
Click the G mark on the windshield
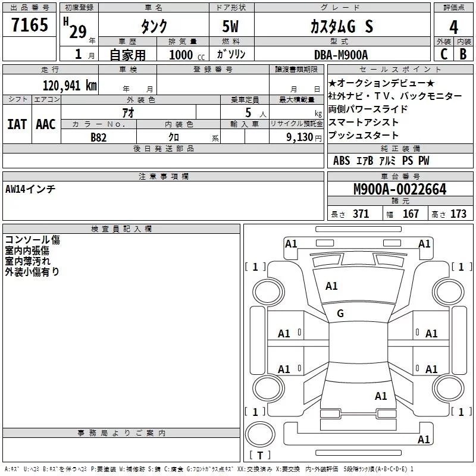click(340, 313)
